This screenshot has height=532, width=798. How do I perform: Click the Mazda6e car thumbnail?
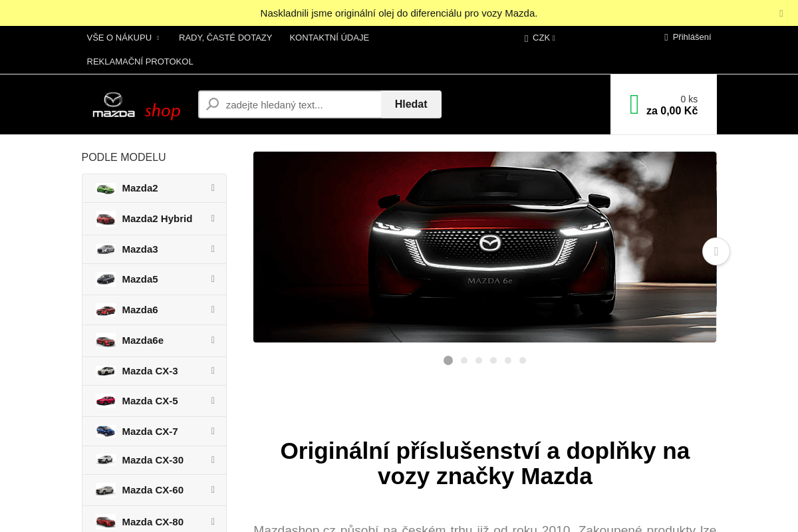point(105,341)
